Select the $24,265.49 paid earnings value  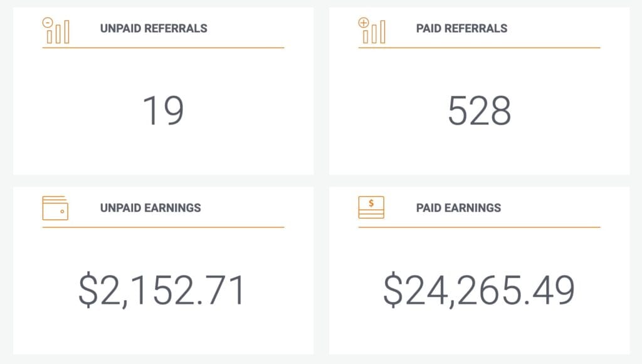click(x=480, y=288)
